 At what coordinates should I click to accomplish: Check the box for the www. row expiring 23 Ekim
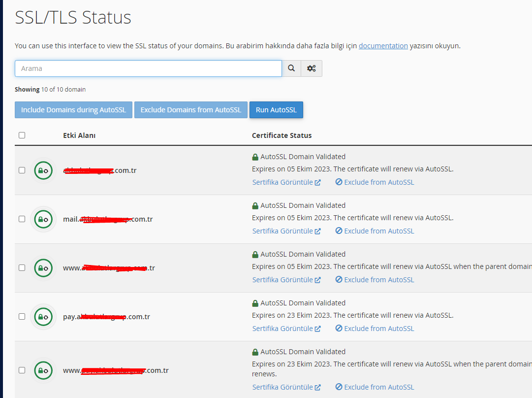point(22,370)
